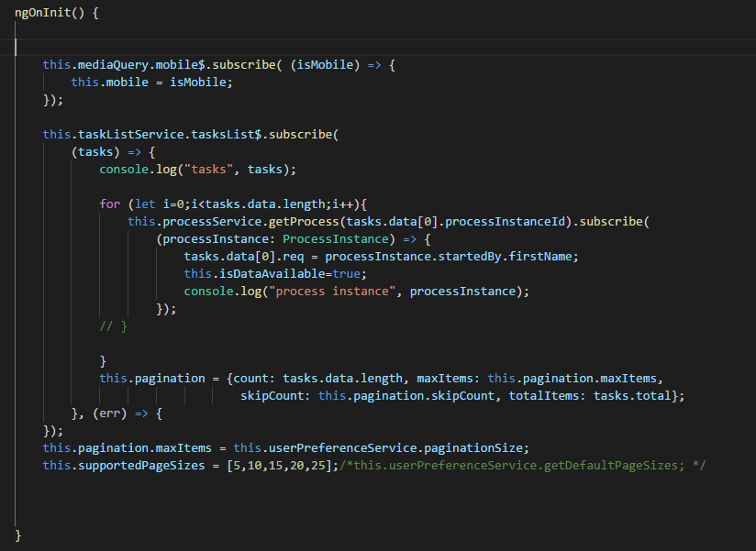This screenshot has width=756, height=551.
Task: Click the processInstanceId property
Action: click(x=506, y=222)
